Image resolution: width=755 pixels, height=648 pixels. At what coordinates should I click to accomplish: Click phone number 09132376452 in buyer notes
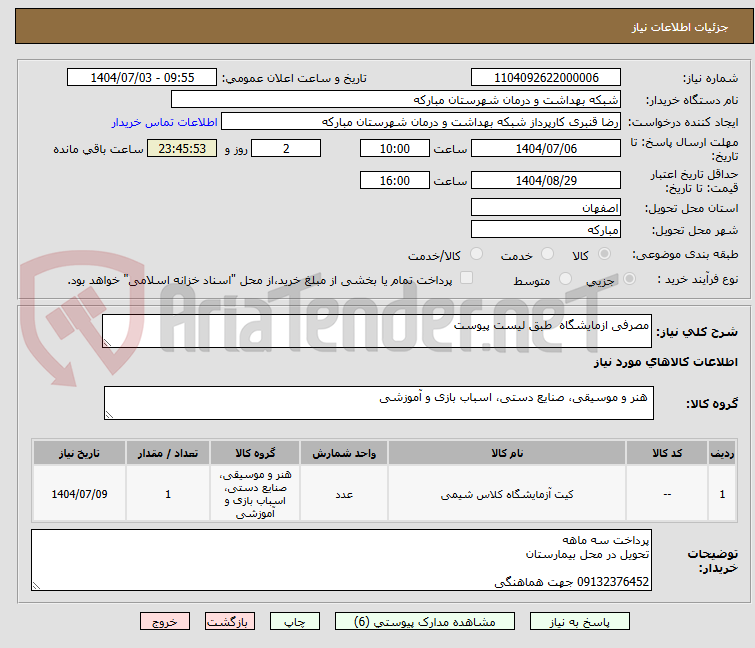(x=612, y=582)
